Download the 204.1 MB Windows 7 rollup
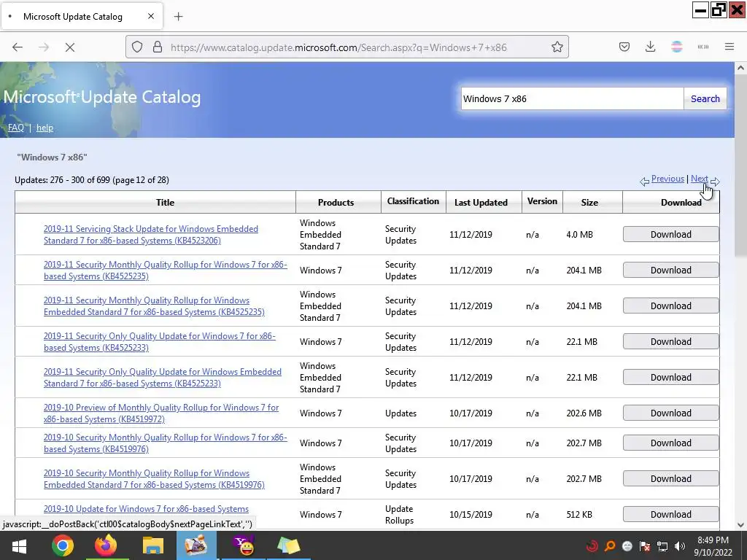This screenshot has width=747, height=560. point(671,270)
